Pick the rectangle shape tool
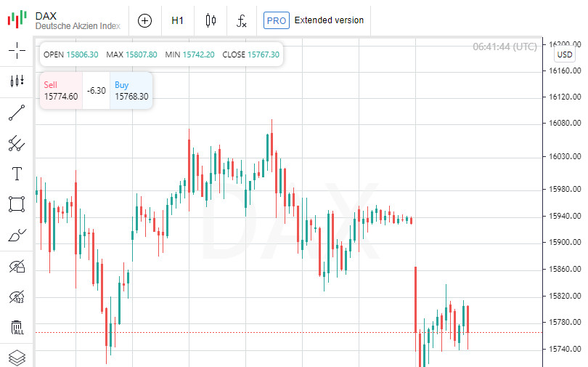Viewport: 588px width, 367px height. [x=17, y=204]
